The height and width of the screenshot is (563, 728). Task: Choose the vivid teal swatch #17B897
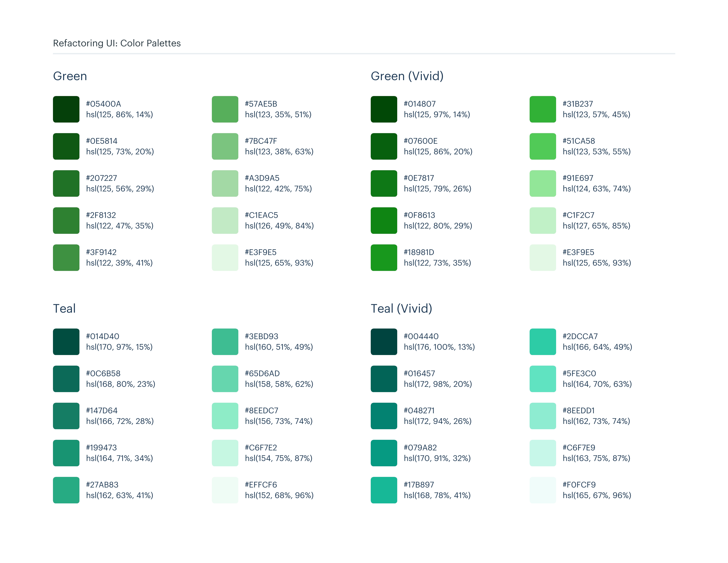384,490
